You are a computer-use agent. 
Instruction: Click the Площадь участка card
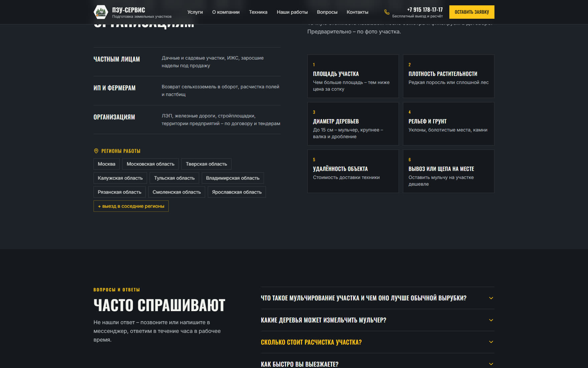click(353, 76)
